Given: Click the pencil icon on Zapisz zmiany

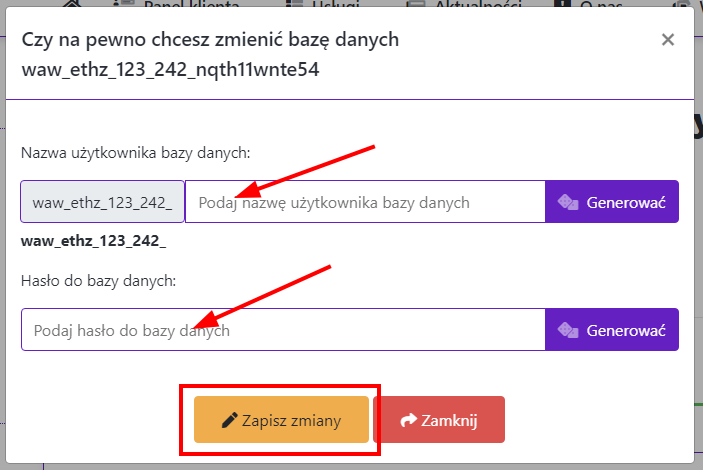Looking at the screenshot, I should (x=229, y=421).
